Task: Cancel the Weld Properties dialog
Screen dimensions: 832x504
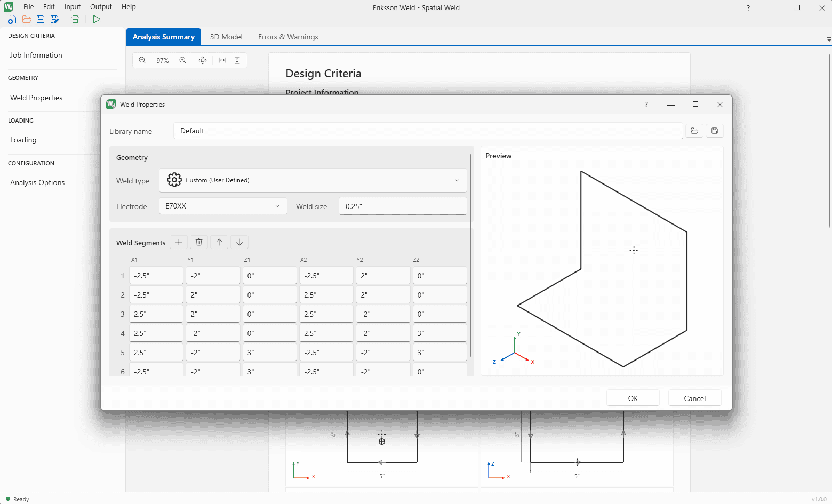Action: (x=695, y=398)
